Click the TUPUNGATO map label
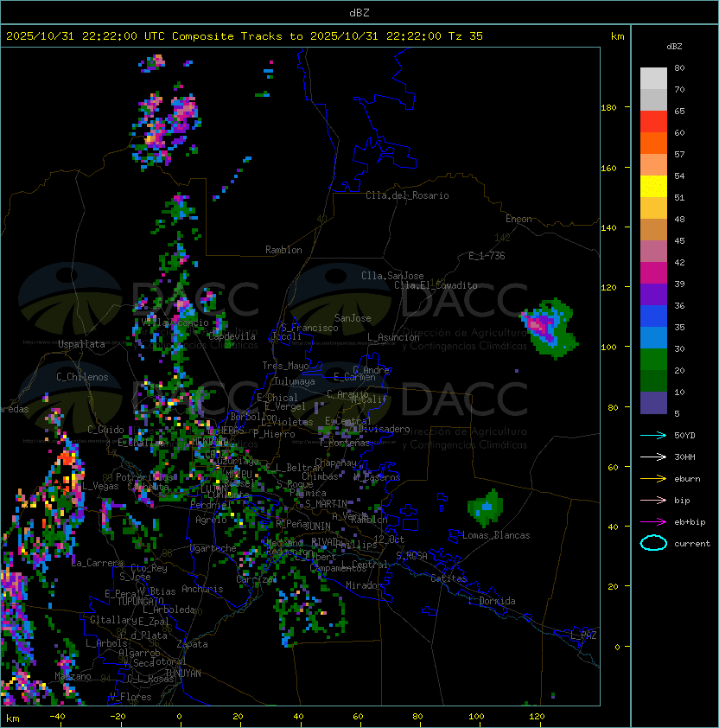This screenshot has width=719, height=728. pyautogui.click(x=140, y=602)
